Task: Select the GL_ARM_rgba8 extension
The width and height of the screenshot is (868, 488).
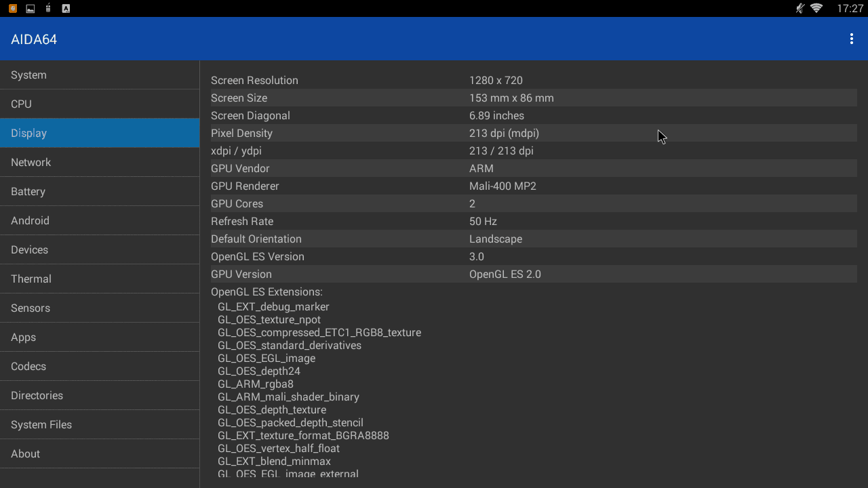Action: click(256, 384)
